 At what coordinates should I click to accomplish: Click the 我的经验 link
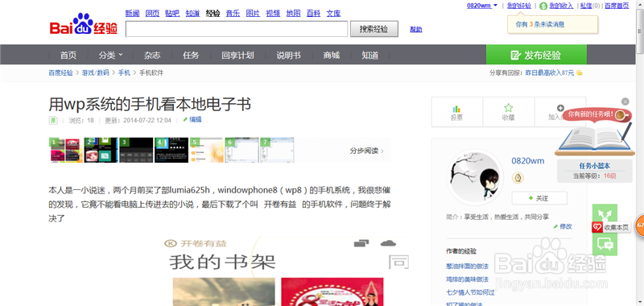[x=519, y=6]
